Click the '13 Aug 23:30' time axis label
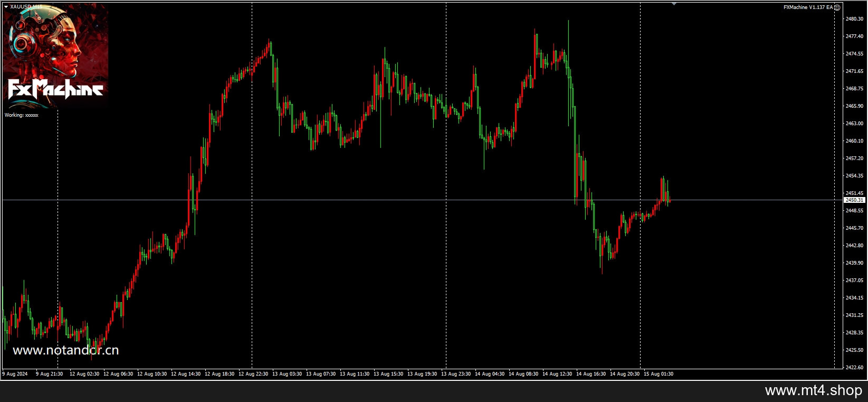Image resolution: width=868 pixels, height=402 pixels. pyautogui.click(x=456, y=374)
